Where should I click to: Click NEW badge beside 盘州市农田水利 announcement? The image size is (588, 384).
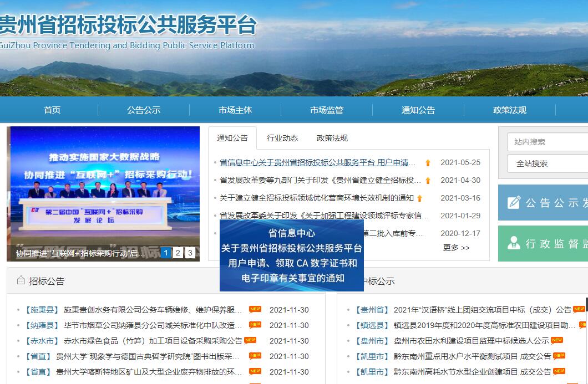pyautogui.click(x=557, y=340)
